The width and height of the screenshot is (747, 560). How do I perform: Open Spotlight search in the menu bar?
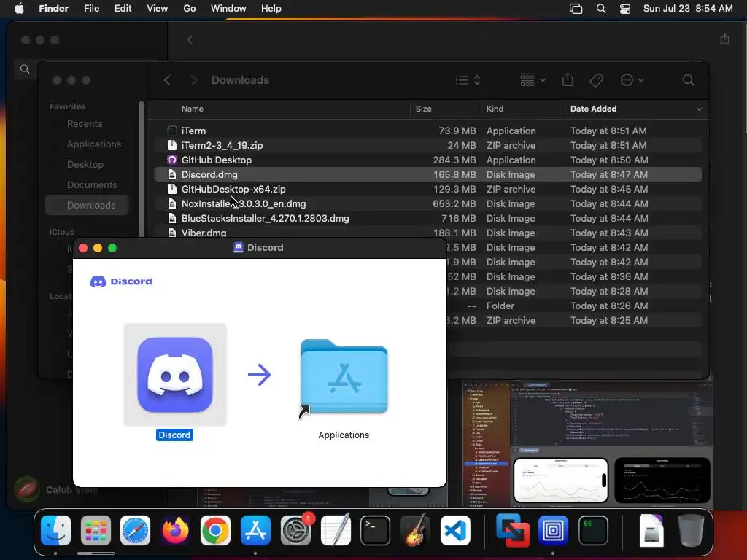click(601, 9)
